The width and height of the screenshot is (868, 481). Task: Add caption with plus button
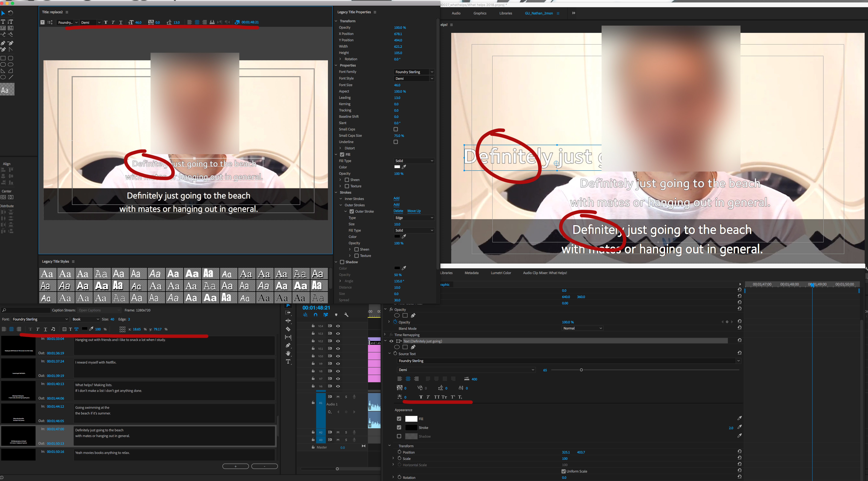tap(236, 466)
